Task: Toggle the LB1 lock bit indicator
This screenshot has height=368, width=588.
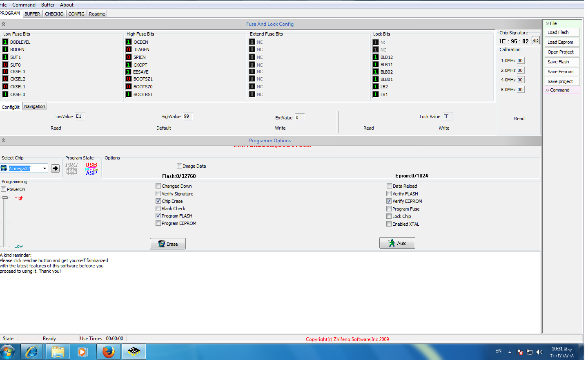Action: point(376,94)
